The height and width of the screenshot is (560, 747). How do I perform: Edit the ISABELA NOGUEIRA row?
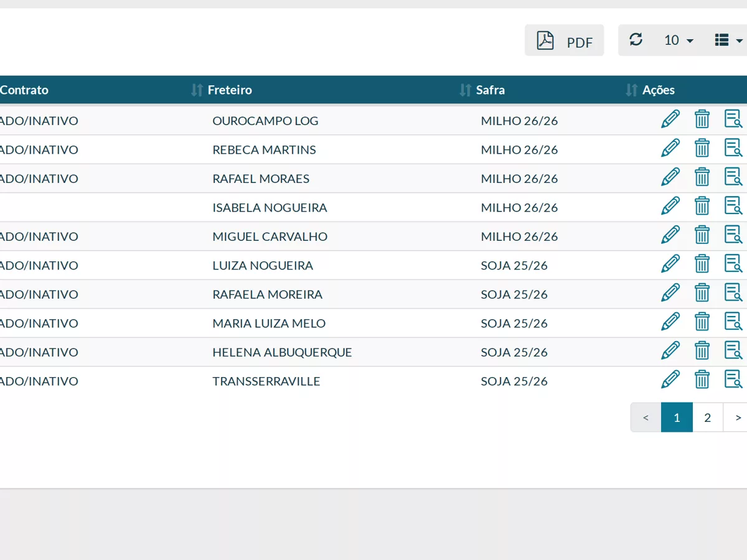coord(670,206)
